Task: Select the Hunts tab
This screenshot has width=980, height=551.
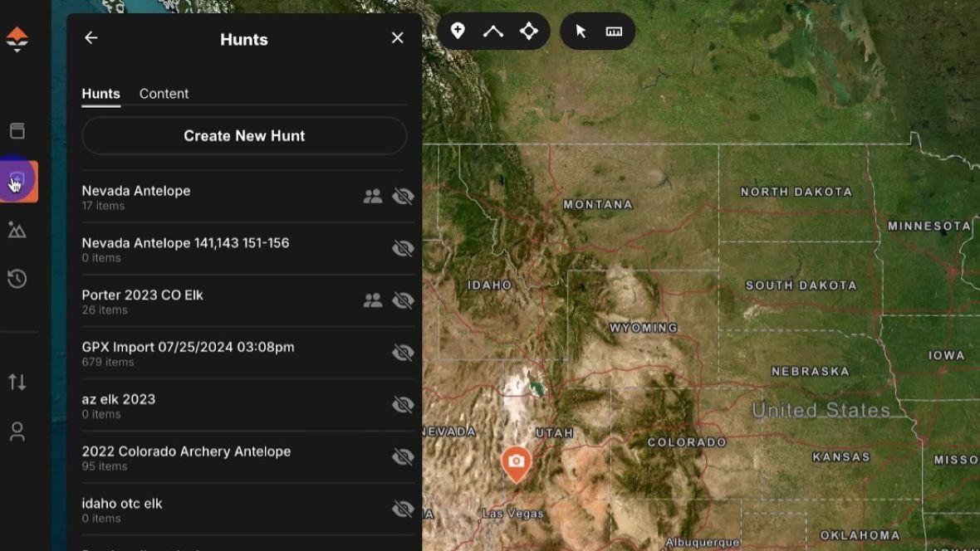Action: click(100, 93)
